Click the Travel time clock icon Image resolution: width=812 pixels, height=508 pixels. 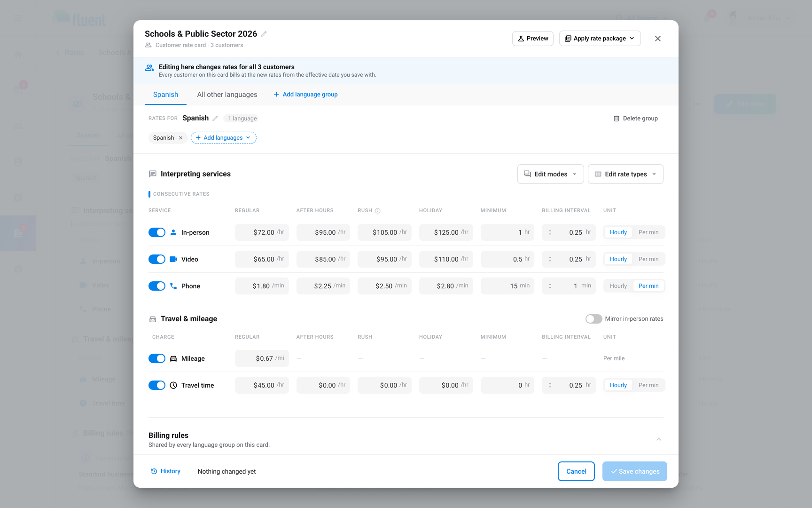173,385
